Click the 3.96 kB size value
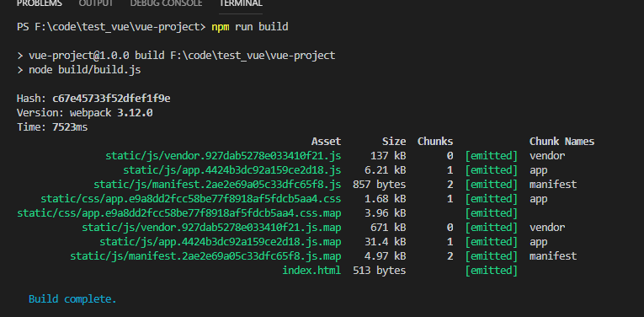This screenshot has height=317, width=644. 385,213
